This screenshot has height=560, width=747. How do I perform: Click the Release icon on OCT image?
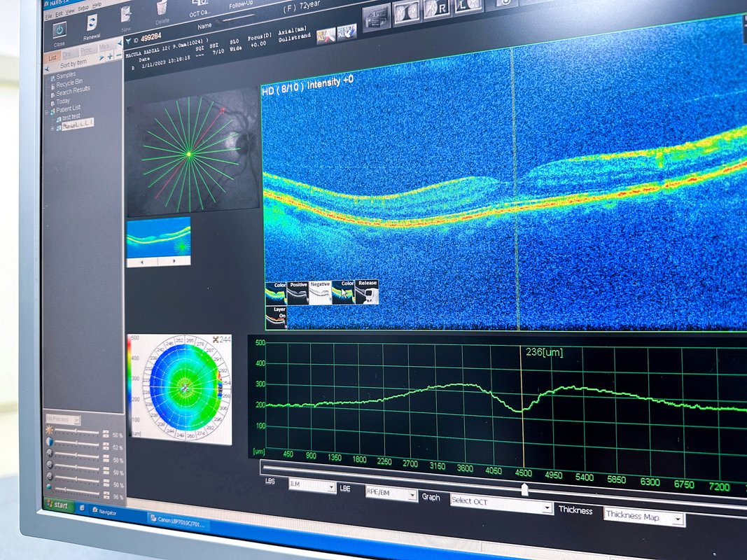pyautogui.click(x=367, y=292)
